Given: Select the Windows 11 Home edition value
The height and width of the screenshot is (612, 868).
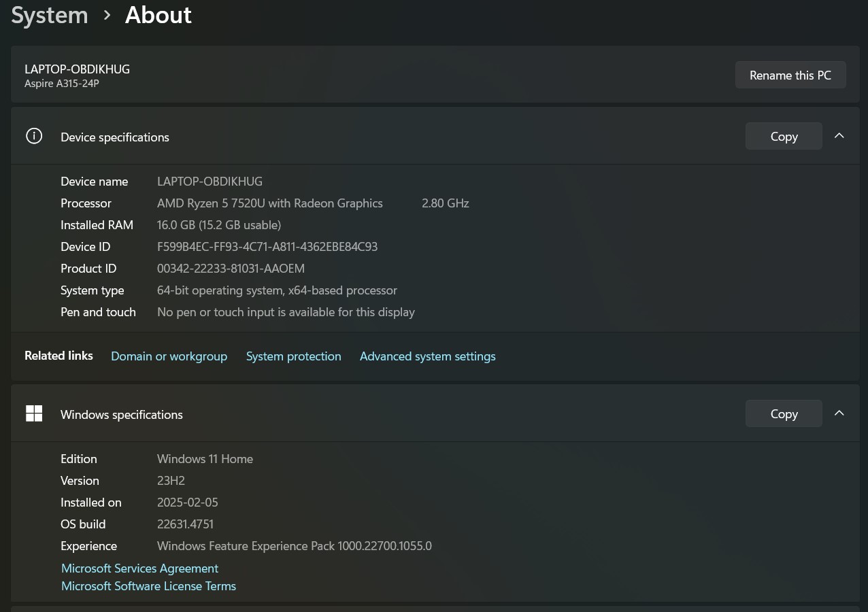Looking at the screenshot, I should coord(205,459).
